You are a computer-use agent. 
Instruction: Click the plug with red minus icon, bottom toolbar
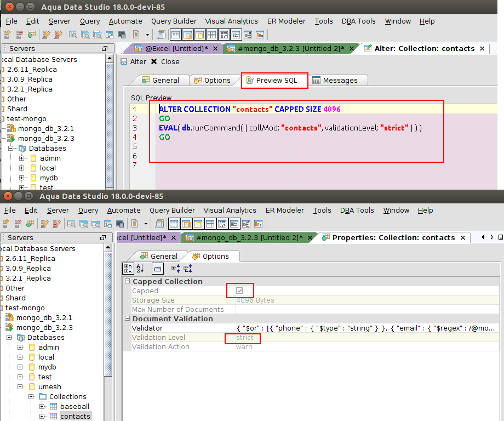tap(56, 224)
